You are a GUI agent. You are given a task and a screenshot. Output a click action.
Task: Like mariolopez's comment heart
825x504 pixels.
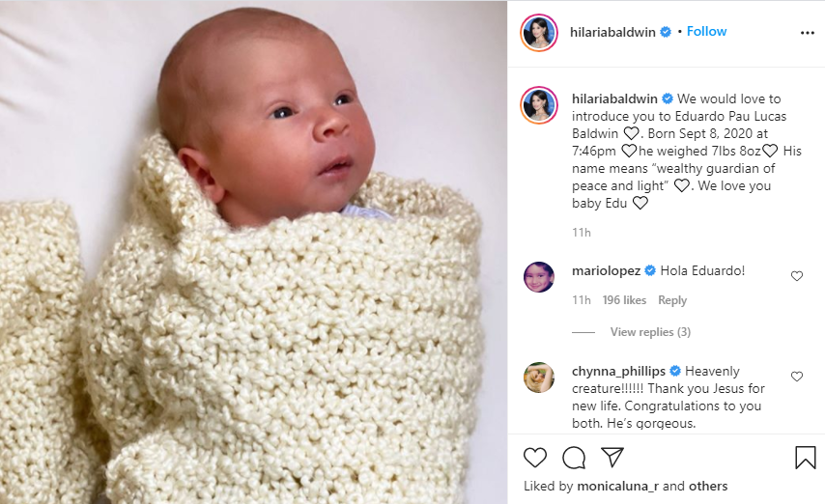[797, 276]
